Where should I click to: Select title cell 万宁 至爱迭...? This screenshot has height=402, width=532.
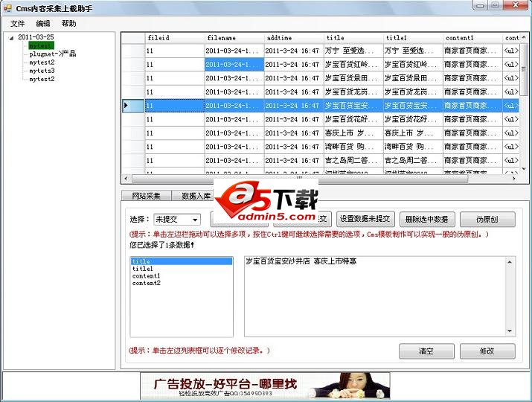click(x=353, y=51)
